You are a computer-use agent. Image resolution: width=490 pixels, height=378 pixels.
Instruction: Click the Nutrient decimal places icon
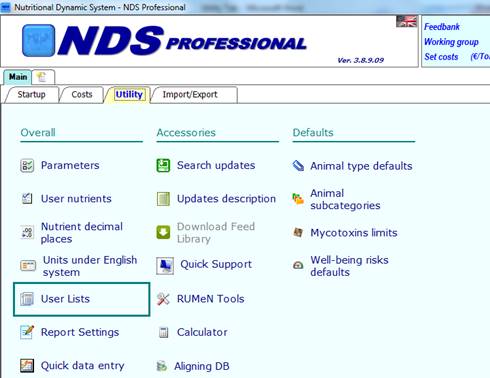pos(27,232)
